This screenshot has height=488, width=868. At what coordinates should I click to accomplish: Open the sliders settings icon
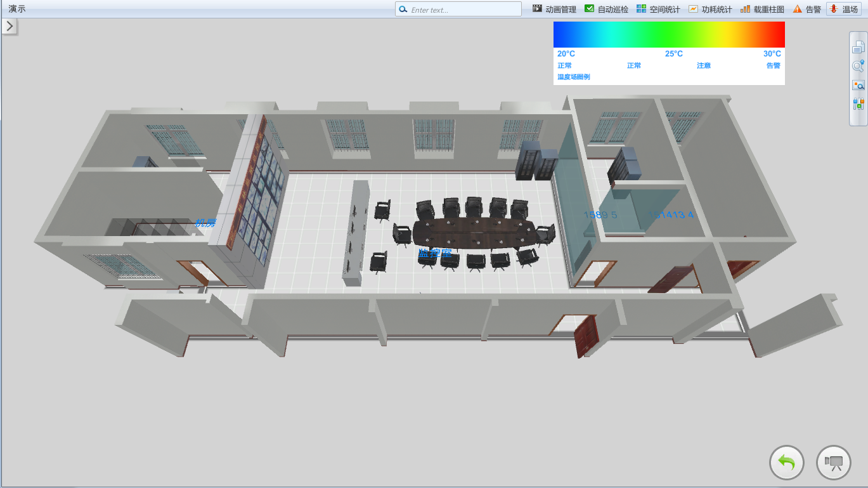tap(858, 103)
